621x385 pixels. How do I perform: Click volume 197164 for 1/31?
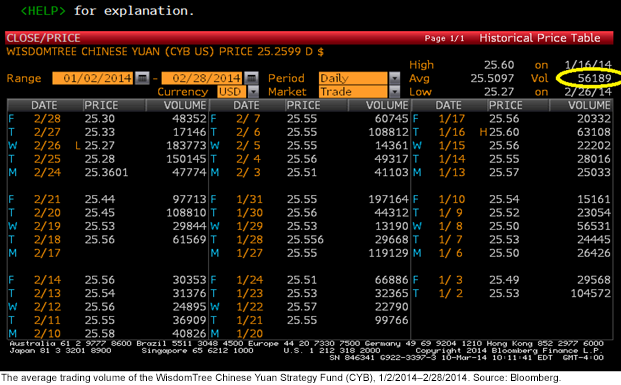click(x=388, y=199)
